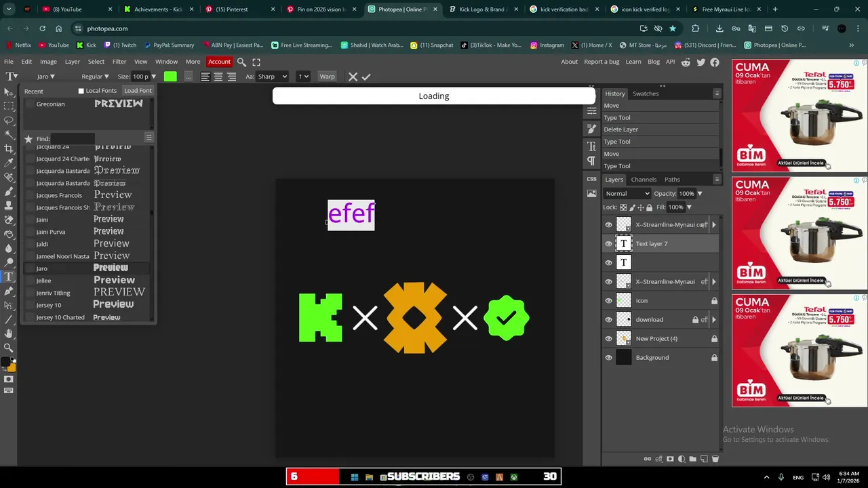Open search with the magnifier icon by Account
The image size is (868, 488).
241,62
